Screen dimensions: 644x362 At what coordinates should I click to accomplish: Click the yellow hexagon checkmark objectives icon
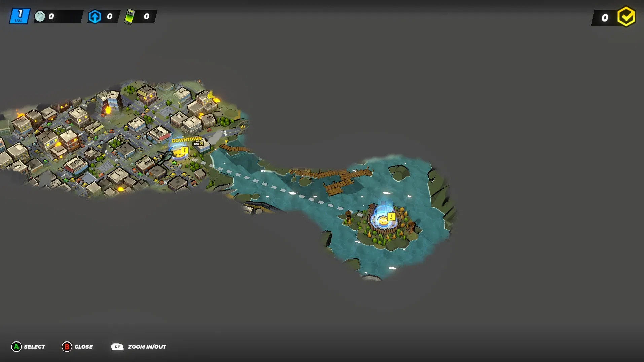click(626, 16)
